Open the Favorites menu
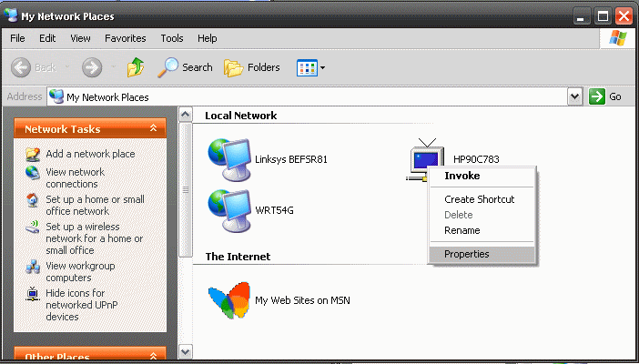 coord(125,38)
